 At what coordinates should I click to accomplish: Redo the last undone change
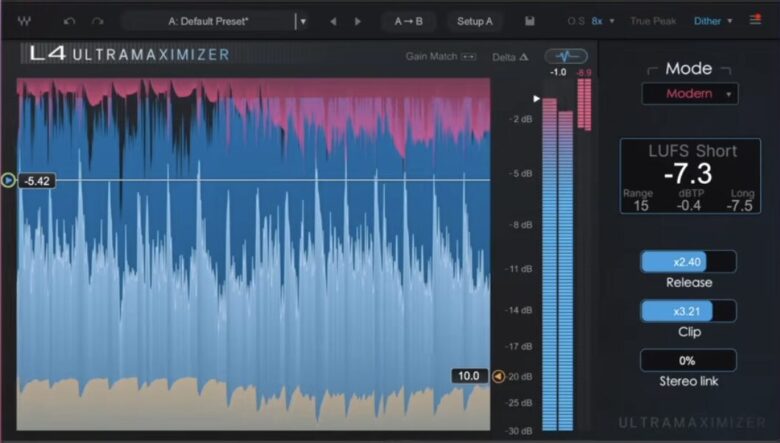click(x=97, y=21)
